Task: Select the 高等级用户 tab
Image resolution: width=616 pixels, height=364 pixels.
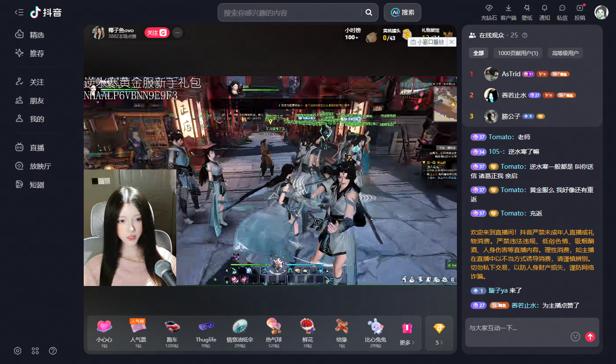Action: tap(565, 53)
